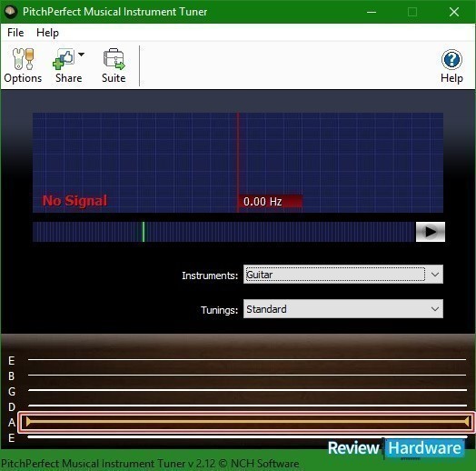Open the Suite toolbox icon
This screenshot has width=476, height=471.
[114, 59]
